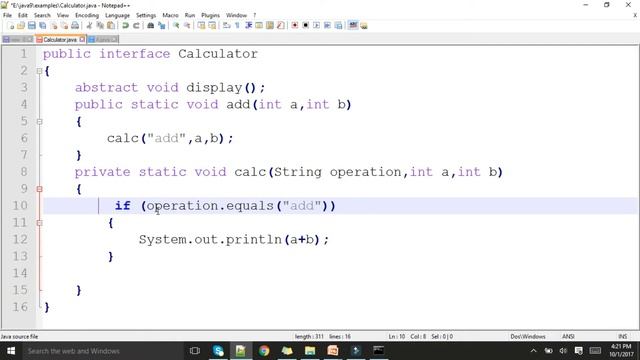
Task: Click the INS insert mode indicator
Action: (622, 337)
